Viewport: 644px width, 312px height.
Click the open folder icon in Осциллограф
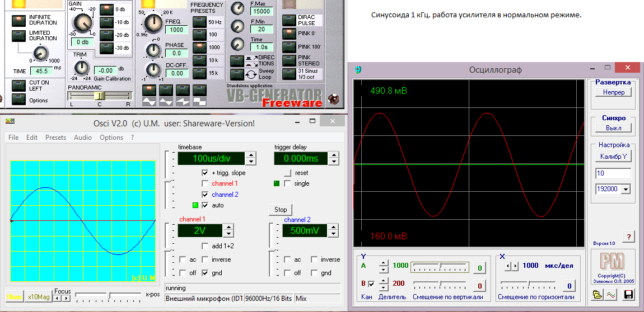click(598, 295)
